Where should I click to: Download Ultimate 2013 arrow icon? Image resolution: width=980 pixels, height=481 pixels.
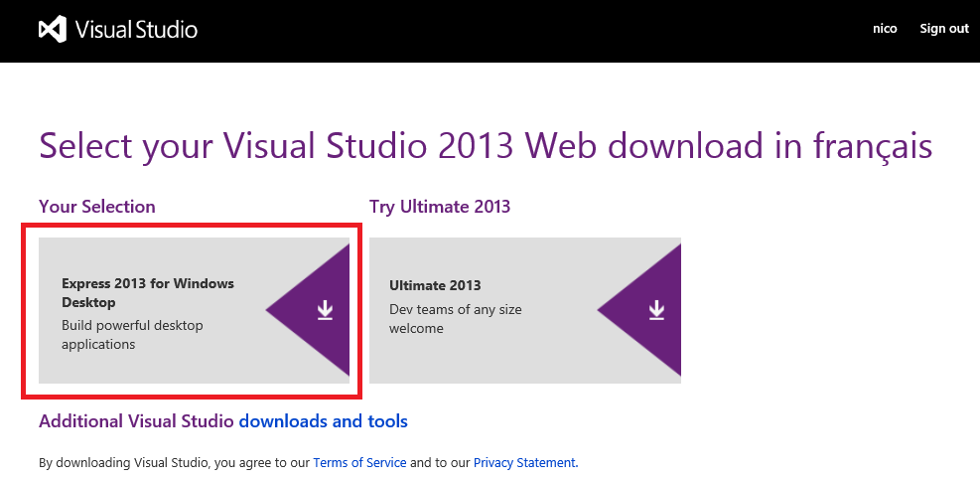click(656, 310)
